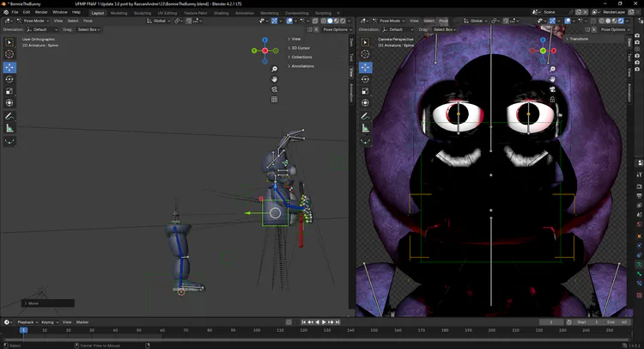Jump to the timeline's first frame
The width and height of the screenshot is (644, 349).
pos(304,322)
